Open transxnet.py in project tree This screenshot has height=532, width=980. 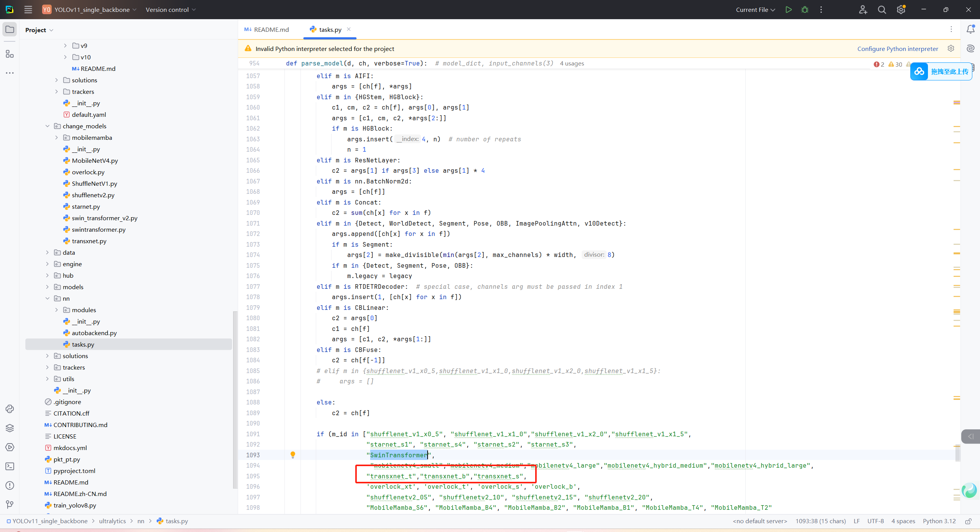(x=89, y=241)
